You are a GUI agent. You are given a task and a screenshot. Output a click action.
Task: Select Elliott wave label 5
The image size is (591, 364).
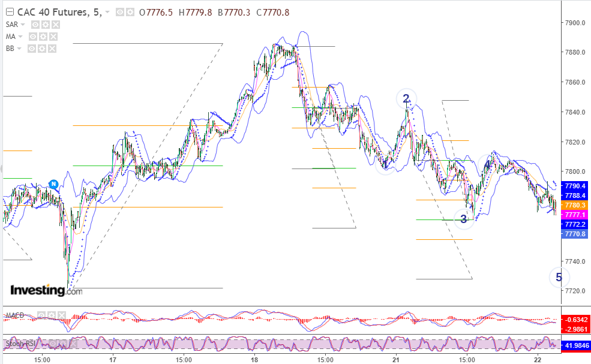[x=559, y=278]
